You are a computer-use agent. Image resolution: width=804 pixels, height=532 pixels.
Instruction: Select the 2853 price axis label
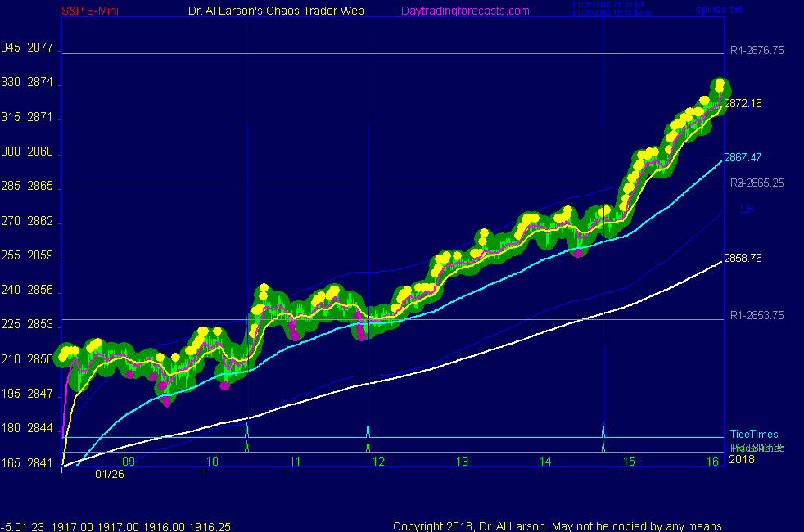40,324
